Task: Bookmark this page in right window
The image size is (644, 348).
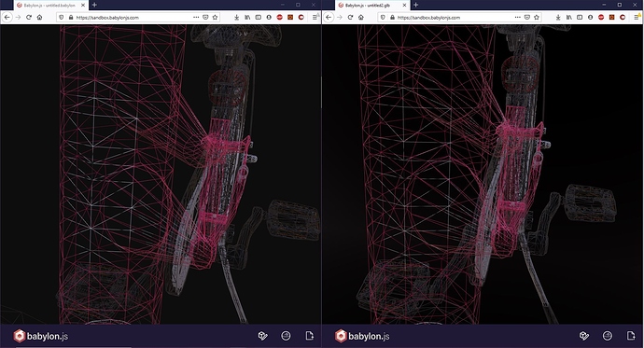Action: (537, 17)
